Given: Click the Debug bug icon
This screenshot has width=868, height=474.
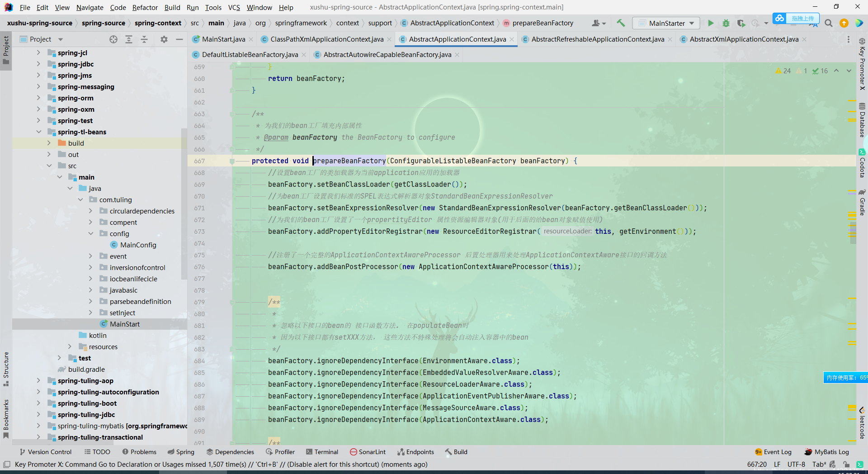Looking at the screenshot, I should pyautogui.click(x=726, y=23).
